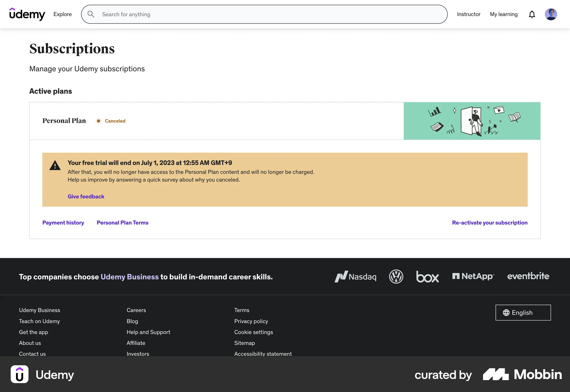Open the English language selector
The width and height of the screenshot is (570, 392).
[523, 312]
